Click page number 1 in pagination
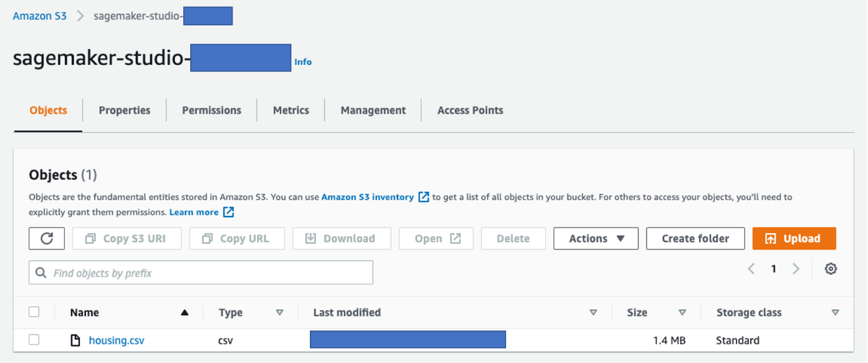Image resolution: width=868 pixels, height=363 pixels. [x=774, y=269]
